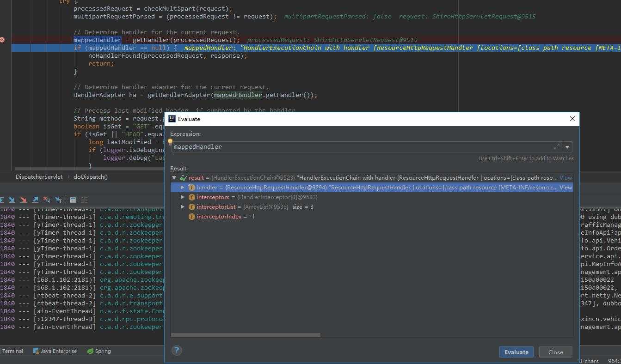621x364 pixels.
Task: Click the 'return;' statement in the editor
Action: tap(101, 64)
